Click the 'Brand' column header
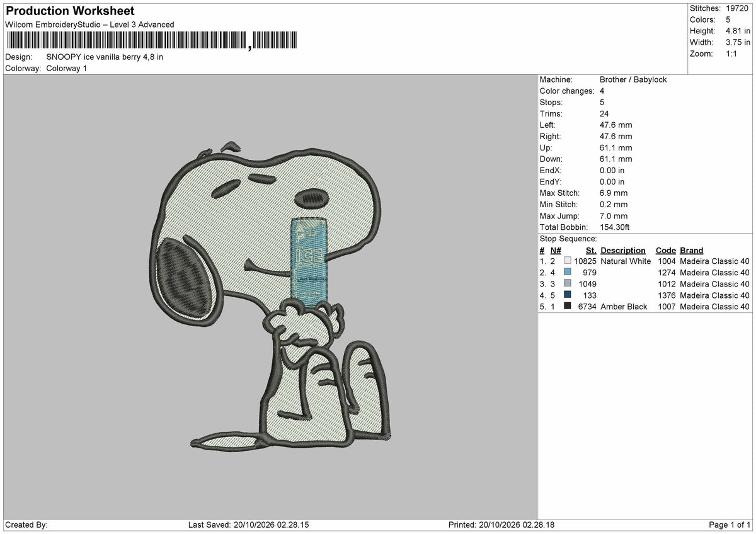Screen dimensions: 756x534 click(x=692, y=250)
